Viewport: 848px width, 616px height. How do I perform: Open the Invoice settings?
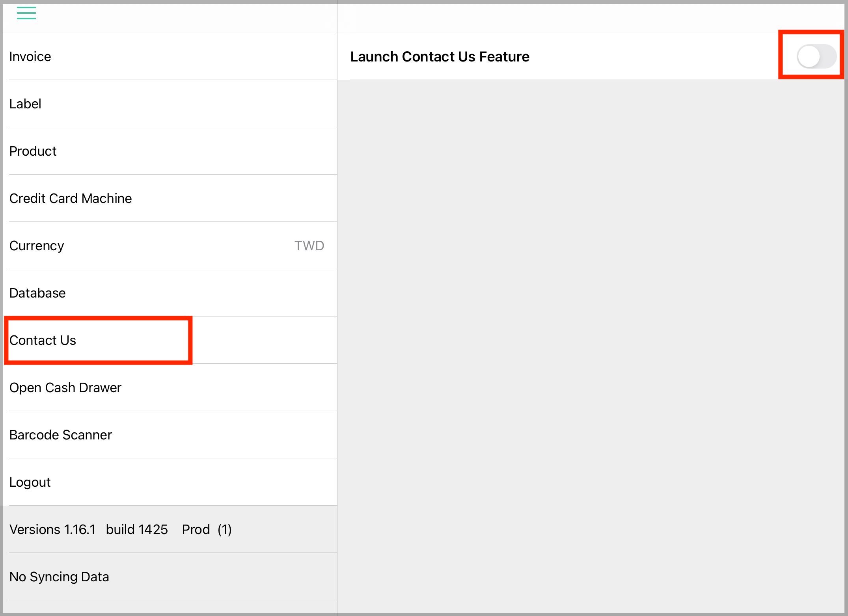pos(170,56)
